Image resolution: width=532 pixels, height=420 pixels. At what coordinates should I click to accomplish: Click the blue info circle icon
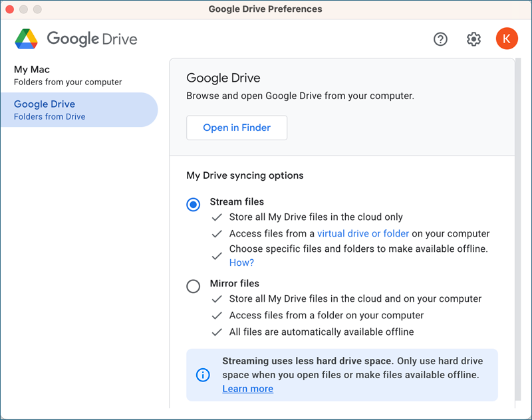(x=203, y=375)
